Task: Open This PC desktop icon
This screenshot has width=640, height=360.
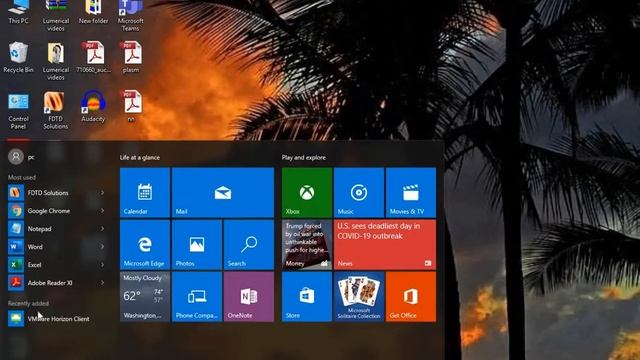Action: tap(18, 12)
